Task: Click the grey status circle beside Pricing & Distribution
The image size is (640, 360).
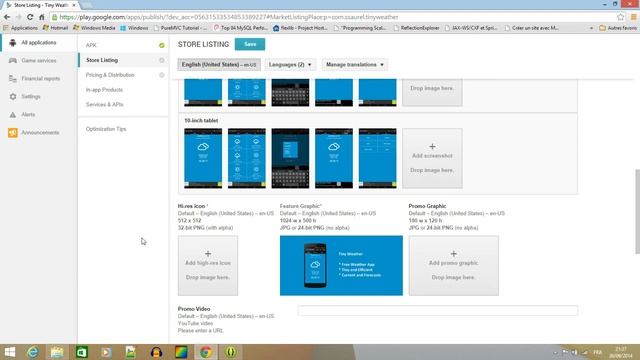Action: 162,75
